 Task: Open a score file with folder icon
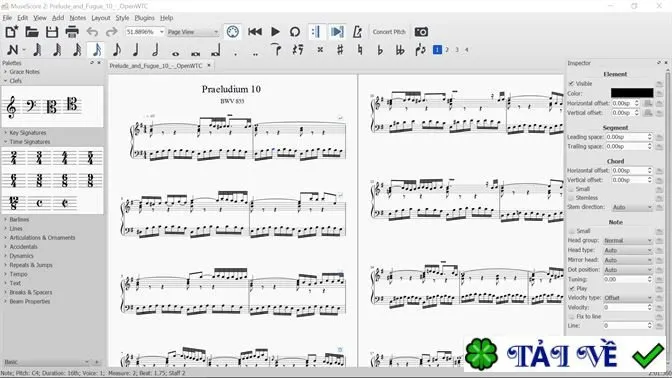[x=32, y=32]
